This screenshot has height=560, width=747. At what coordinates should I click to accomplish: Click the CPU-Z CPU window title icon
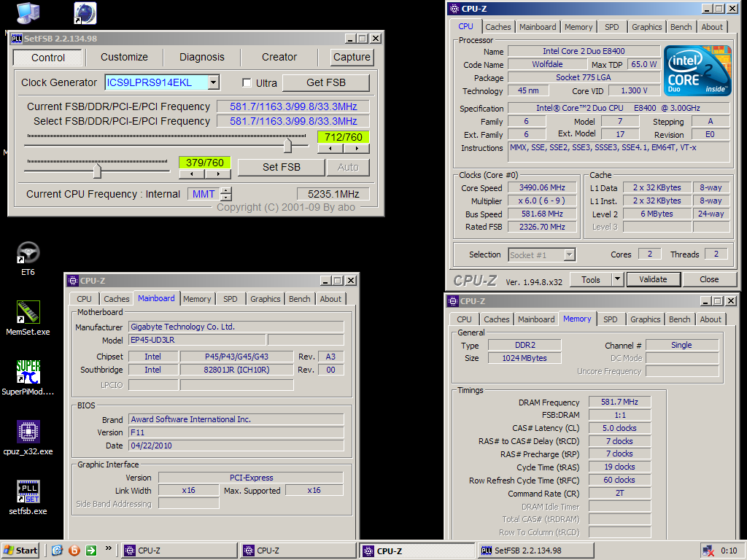(454, 9)
